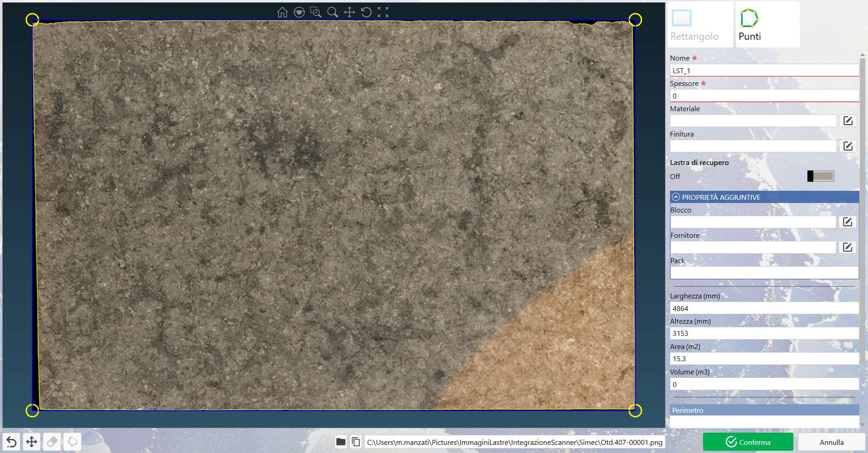Click the rotate/reset view icon
Screen dimensions: 868x453
pyautogui.click(x=366, y=12)
